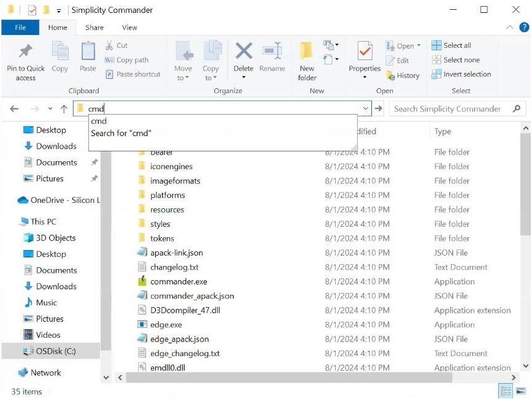Image resolution: width=532 pixels, height=399 pixels.
Task: Create a folder with New folder icon
Action: pos(307,52)
